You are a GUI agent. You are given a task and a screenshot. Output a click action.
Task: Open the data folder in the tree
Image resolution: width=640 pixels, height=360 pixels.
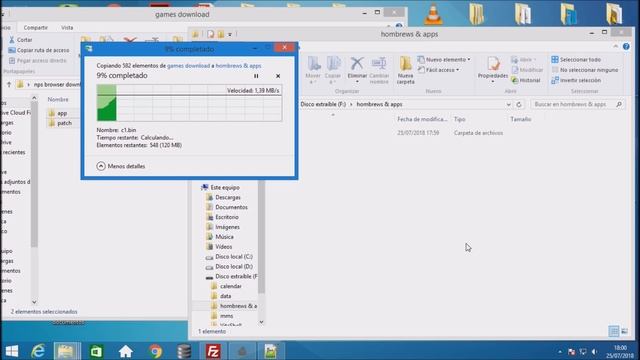(x=221, y=296)
